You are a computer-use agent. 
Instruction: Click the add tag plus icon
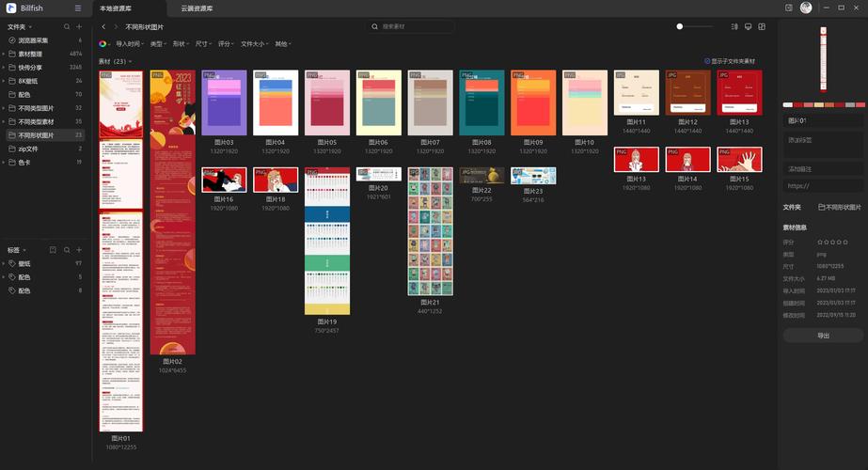pos(79,250)
